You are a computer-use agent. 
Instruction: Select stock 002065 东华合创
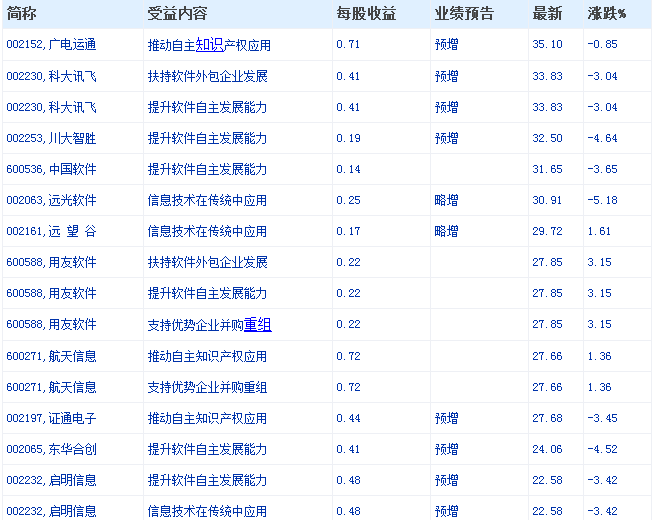pos(51,449)
